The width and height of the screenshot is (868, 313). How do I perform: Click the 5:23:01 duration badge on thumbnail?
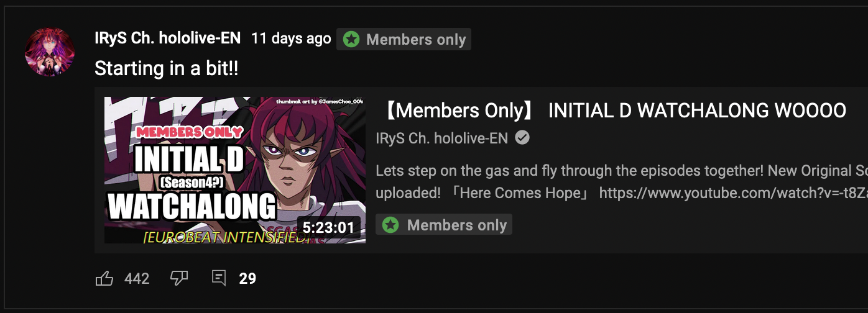(328, 227)
